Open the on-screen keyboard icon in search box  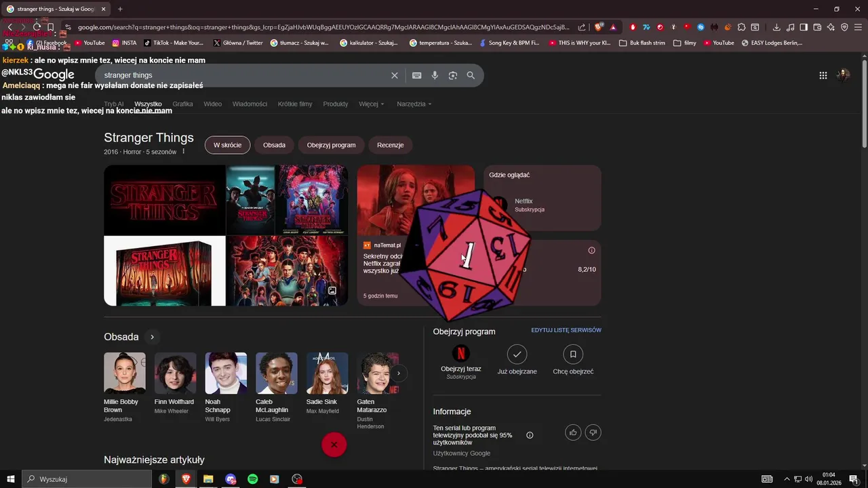(416, 75)
